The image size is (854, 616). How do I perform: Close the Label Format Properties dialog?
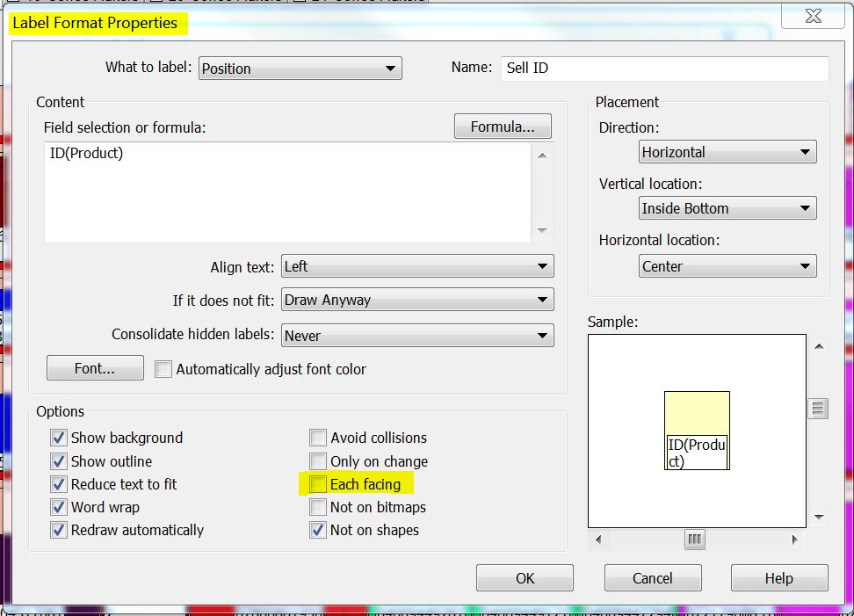[814, 17]
